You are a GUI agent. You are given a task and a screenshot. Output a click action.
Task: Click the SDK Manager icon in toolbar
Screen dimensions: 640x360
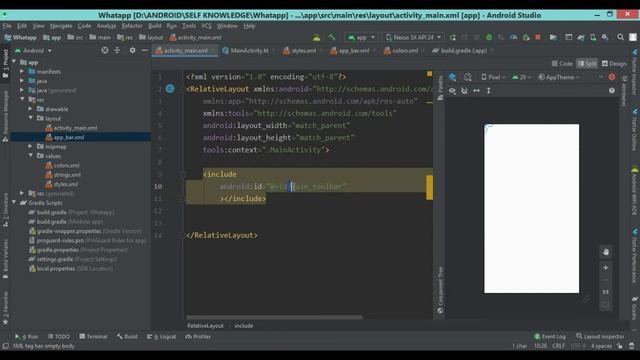pyautogui.click(x=605, y=37)
